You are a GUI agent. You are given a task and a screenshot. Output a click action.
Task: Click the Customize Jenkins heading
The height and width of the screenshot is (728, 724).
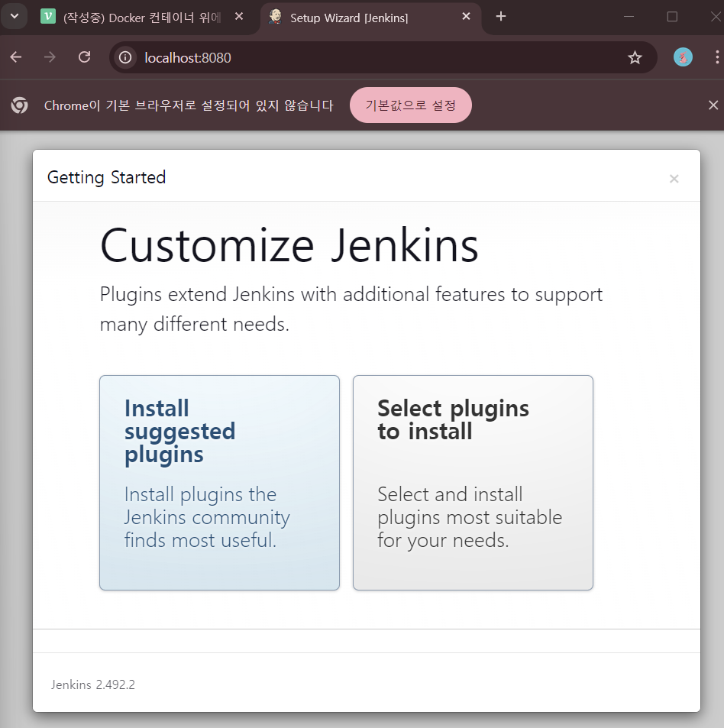coord(289,245)
